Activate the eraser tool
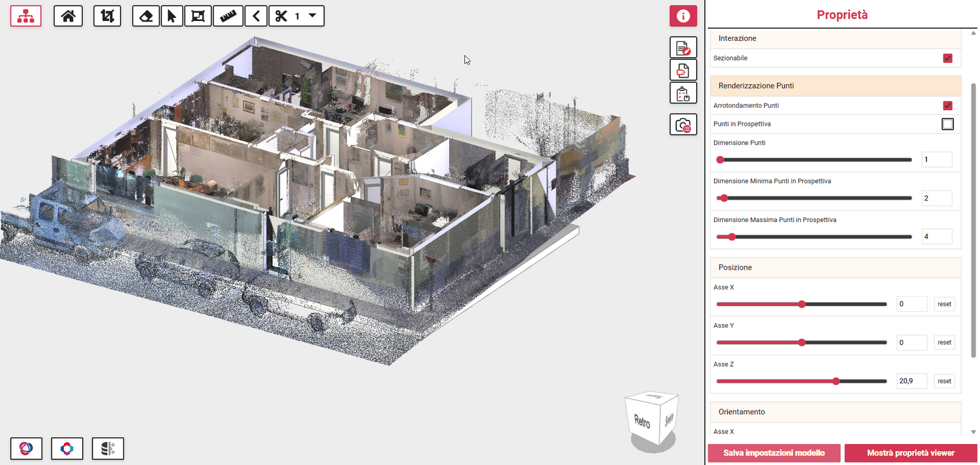The height and width of the screenshot is (465, 980). pyautogui.click(x=145, y=15)
